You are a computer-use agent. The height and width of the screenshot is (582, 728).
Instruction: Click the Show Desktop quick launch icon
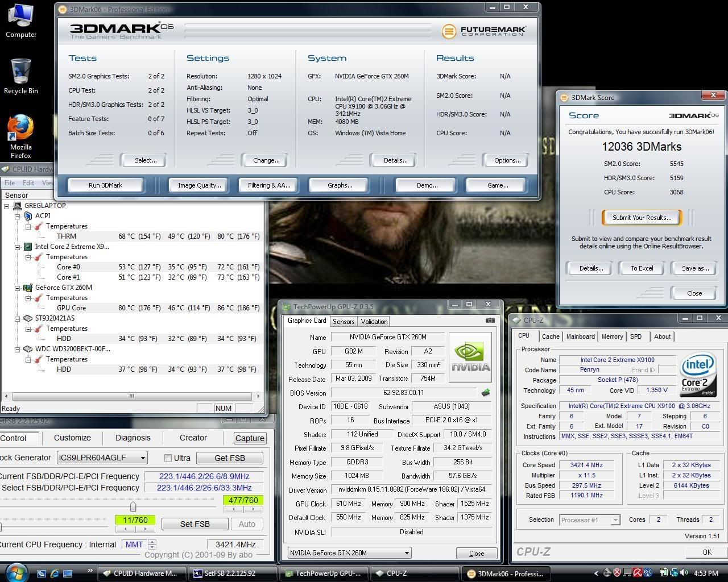click(x=68, y=573)
